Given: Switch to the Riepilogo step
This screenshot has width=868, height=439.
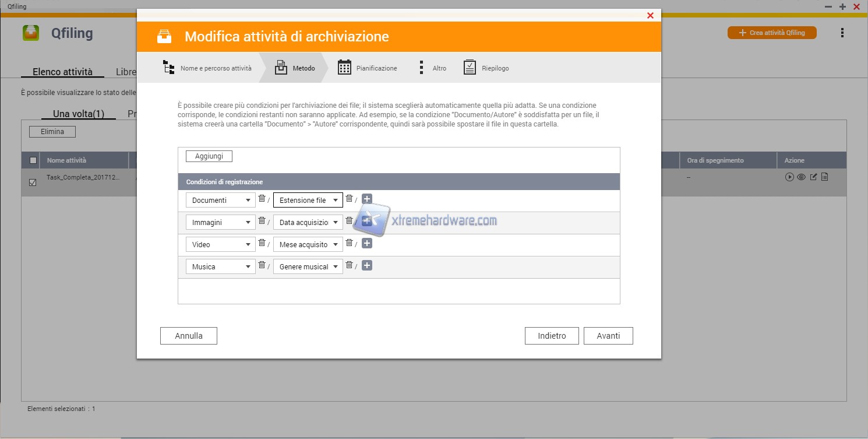Looking at the screenshot, I should (486, 68).
